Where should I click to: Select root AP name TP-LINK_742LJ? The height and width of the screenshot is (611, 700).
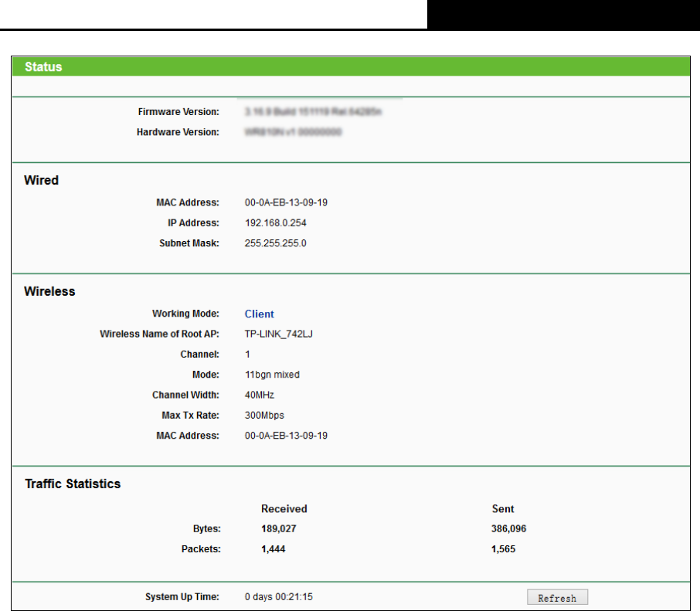coord(279,334)
